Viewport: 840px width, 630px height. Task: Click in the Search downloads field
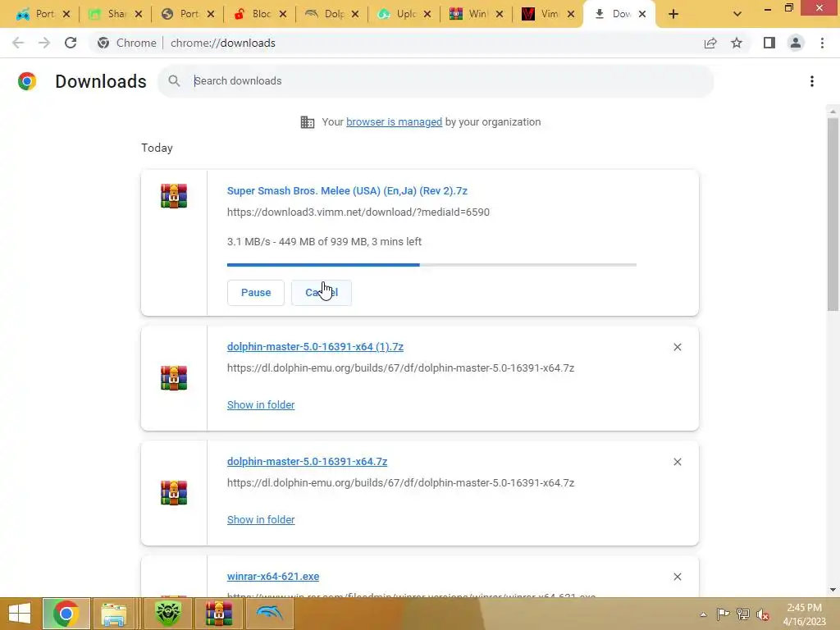pos(435,81)
